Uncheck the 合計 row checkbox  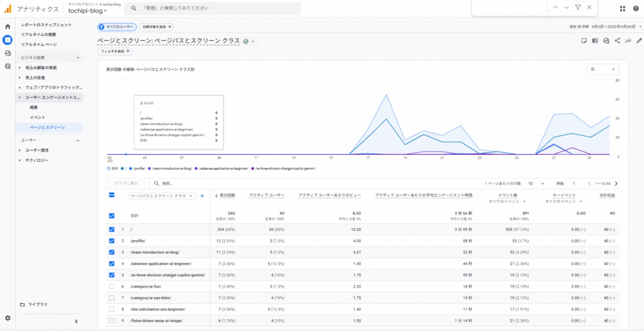111,215
